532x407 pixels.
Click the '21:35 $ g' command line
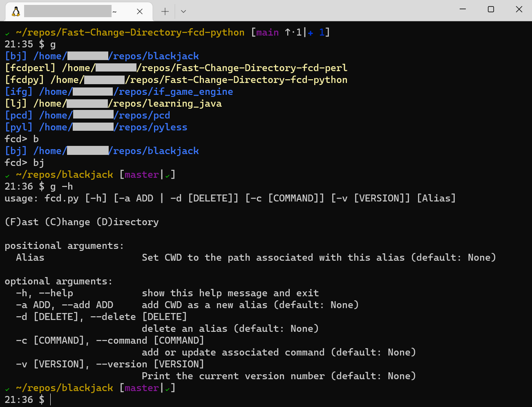tap(30, 44)
